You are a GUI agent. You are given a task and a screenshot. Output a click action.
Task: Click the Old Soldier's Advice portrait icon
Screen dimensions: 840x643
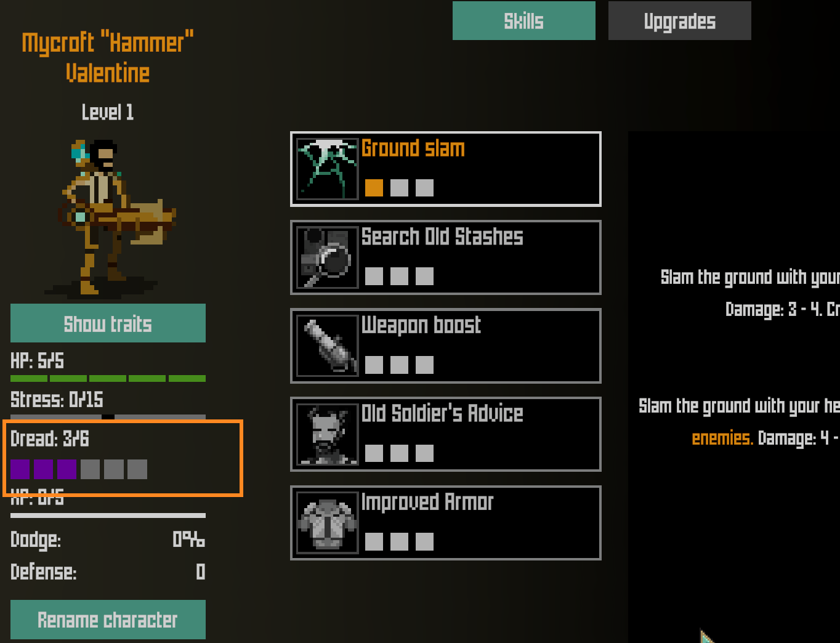point(328,434)
